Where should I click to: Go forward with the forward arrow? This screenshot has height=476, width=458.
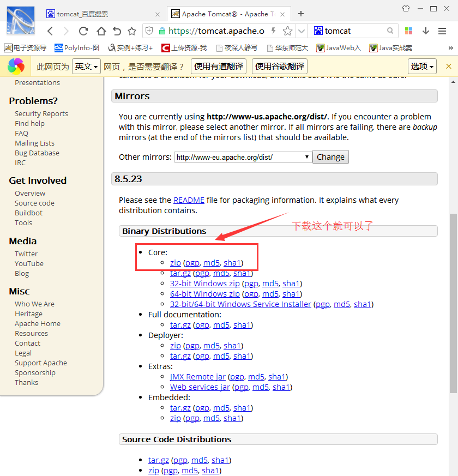tap(66, 31)
